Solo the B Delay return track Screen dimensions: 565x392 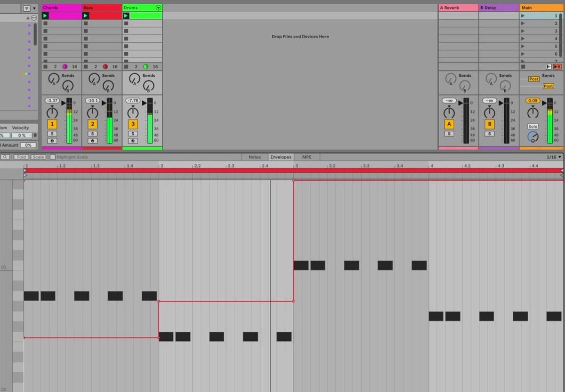tap(490, 134)
